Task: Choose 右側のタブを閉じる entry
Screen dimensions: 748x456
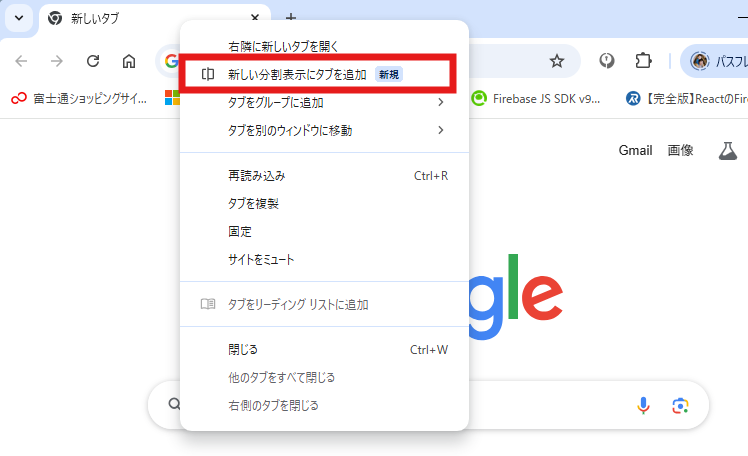Action: click(x=324, y=405)
